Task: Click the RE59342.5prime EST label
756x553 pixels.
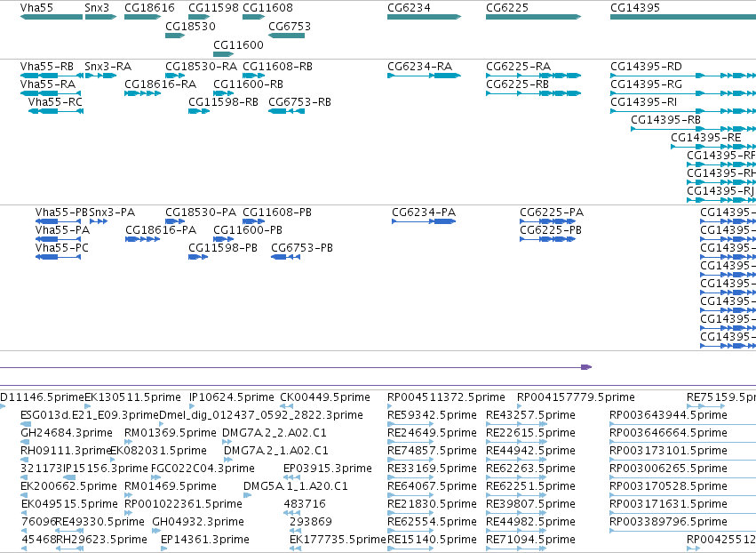Action: tap(432, 415)
